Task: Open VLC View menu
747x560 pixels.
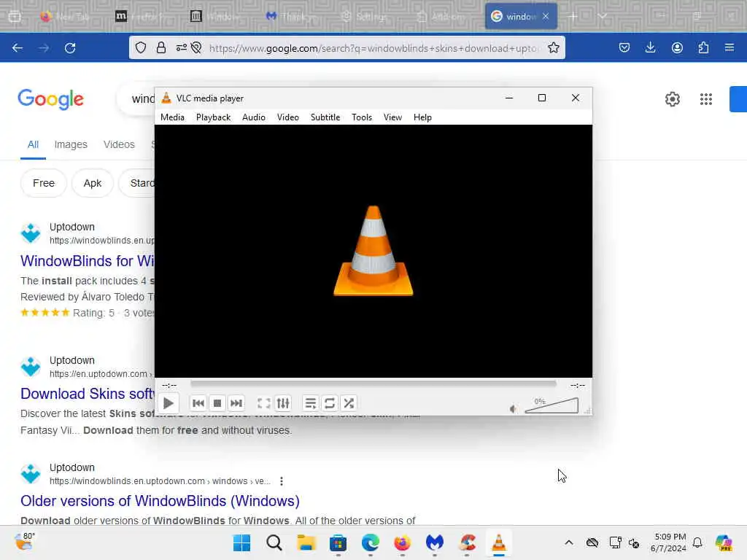Action: click(392, 117)
